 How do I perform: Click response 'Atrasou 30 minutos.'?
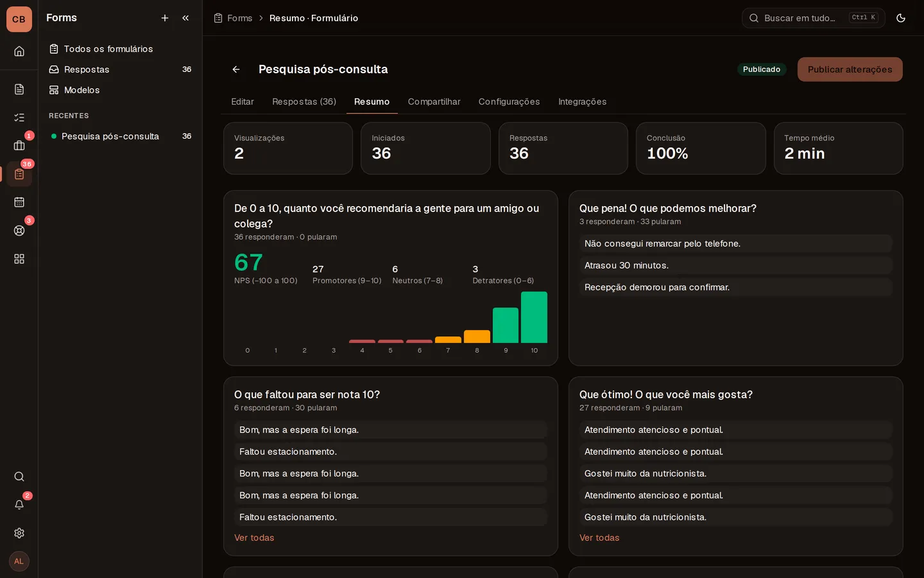[736, 265]
